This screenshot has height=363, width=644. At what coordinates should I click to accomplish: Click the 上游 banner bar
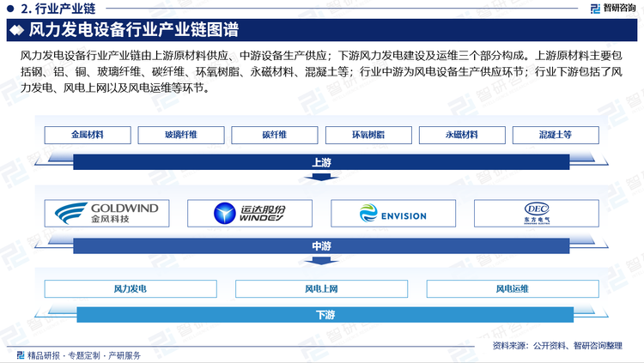pyautogui.click(x=321, y=162)
